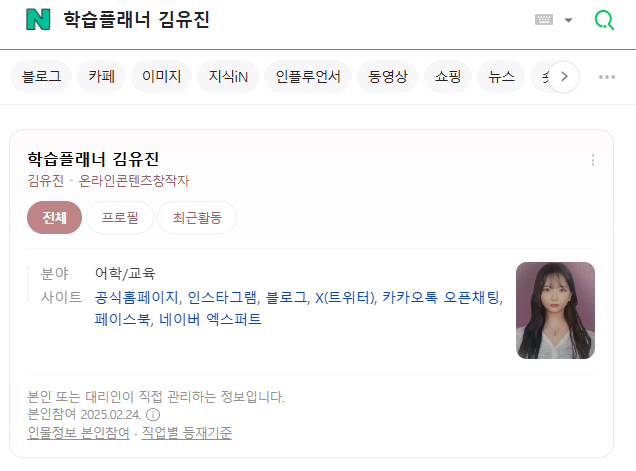
Task: Open the 지식iN tab
Action: point(228,77)
